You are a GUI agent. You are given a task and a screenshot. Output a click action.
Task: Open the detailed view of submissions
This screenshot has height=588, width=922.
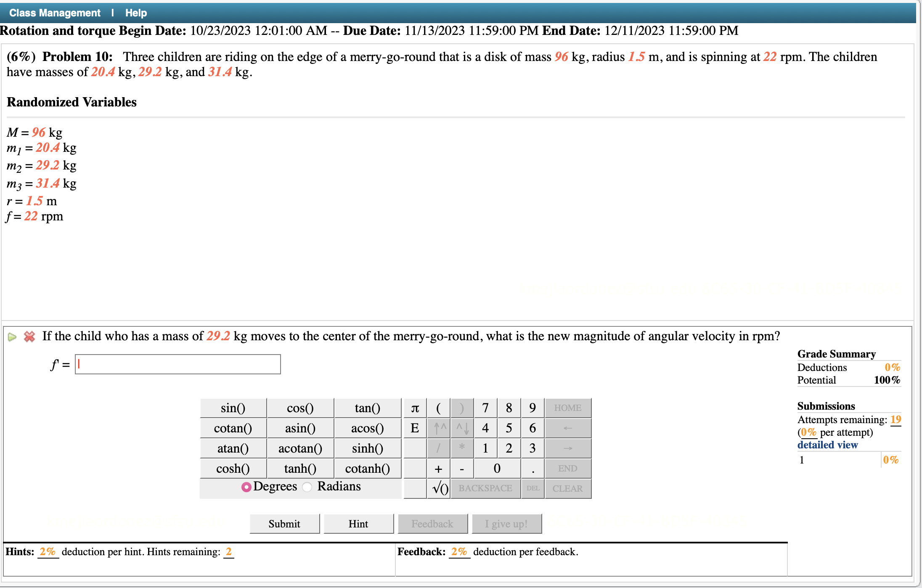(x=827, y=445)
